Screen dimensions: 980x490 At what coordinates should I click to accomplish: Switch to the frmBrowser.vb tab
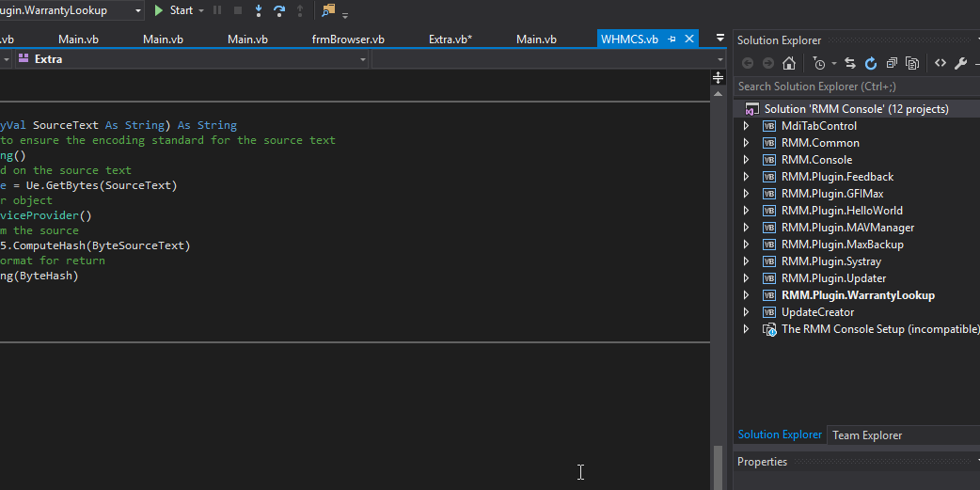(348, 40)
